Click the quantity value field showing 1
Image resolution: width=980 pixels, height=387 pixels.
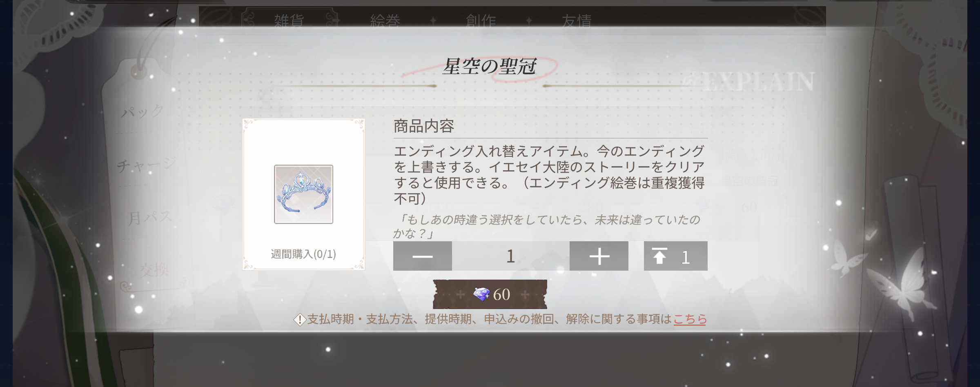click(511, 256)
